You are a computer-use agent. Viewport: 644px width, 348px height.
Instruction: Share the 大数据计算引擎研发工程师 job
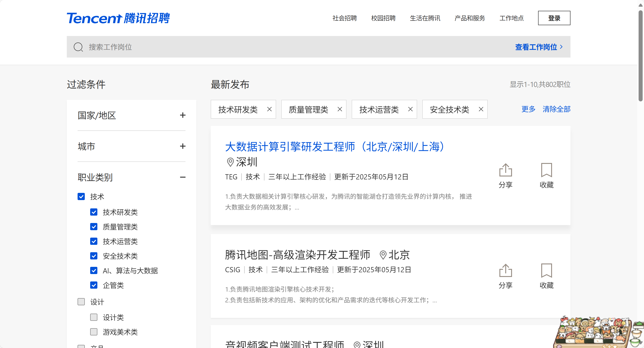coord(505,176)
